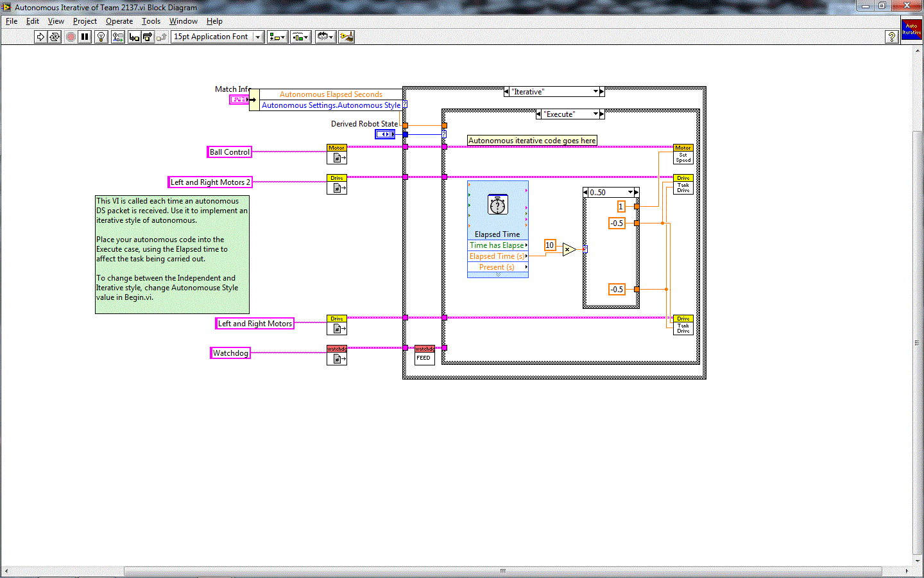Click the watchdog refnum get node
The height and width of the screenshot is (578, 924).
tap(337, 355)
